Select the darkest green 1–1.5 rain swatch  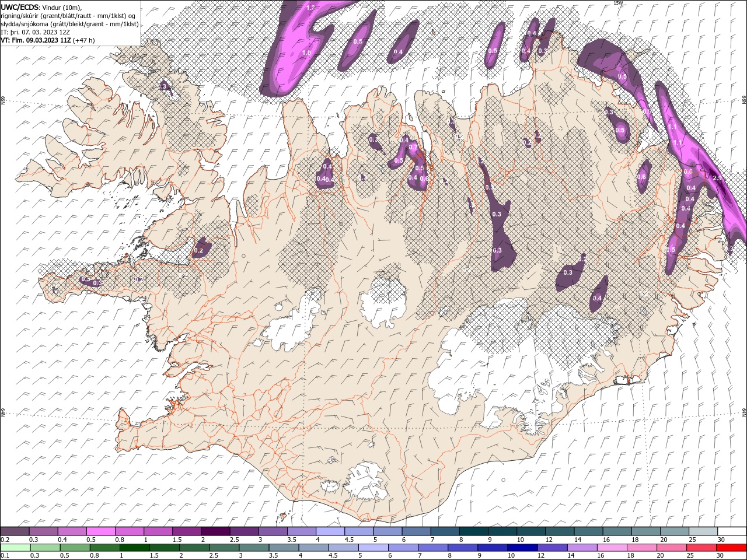pyautogui.click(x=134, y=548)
